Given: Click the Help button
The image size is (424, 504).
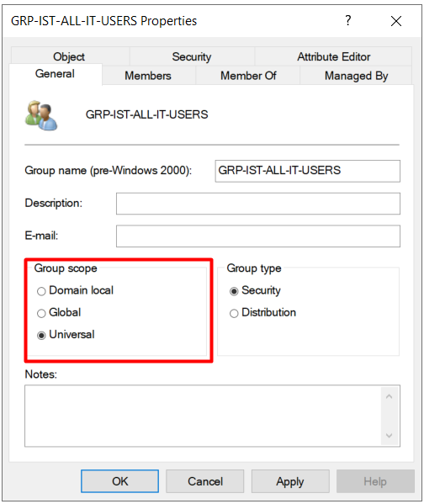Looking at the screenshot, I should (375, 481).
